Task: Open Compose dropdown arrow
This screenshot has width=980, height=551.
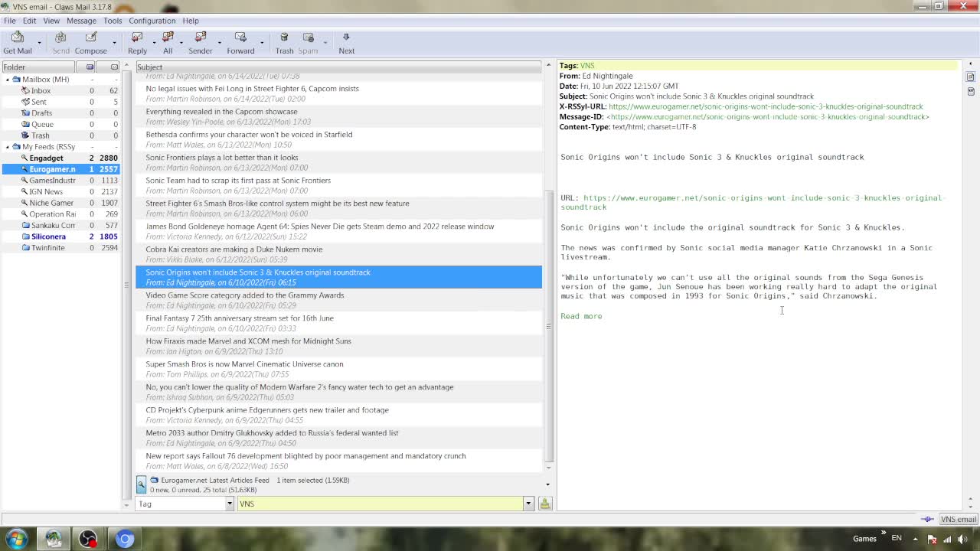Action: [x=114, y=44]
